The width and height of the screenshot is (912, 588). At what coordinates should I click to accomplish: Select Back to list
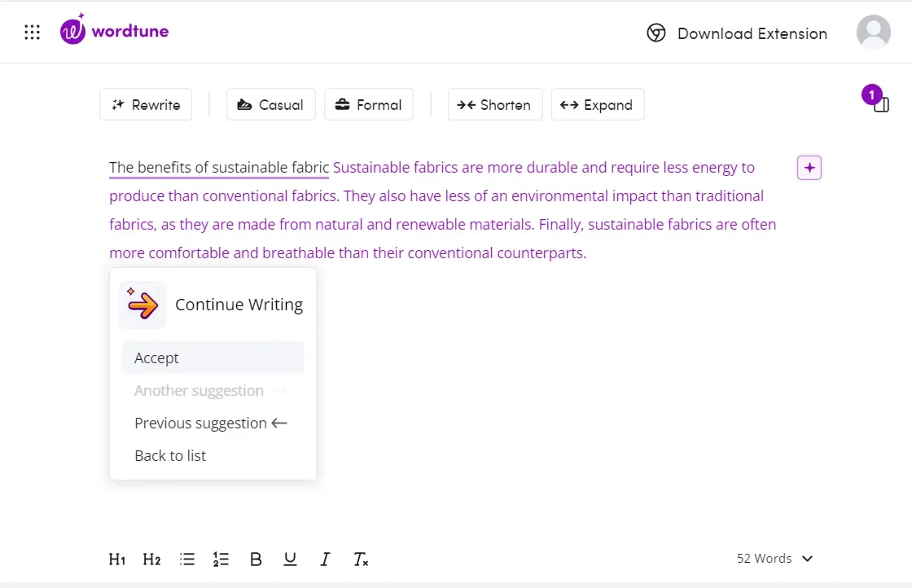coord(213,455)
